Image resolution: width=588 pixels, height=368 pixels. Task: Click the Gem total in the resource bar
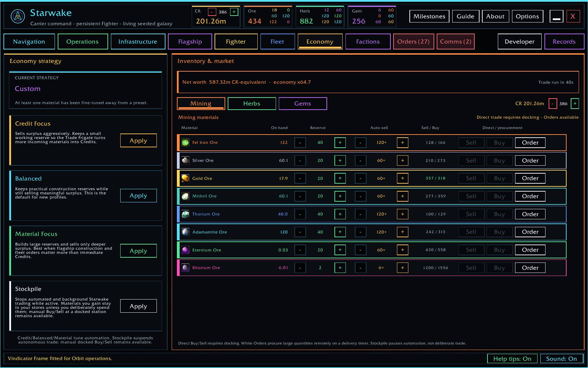coord(359,21)
